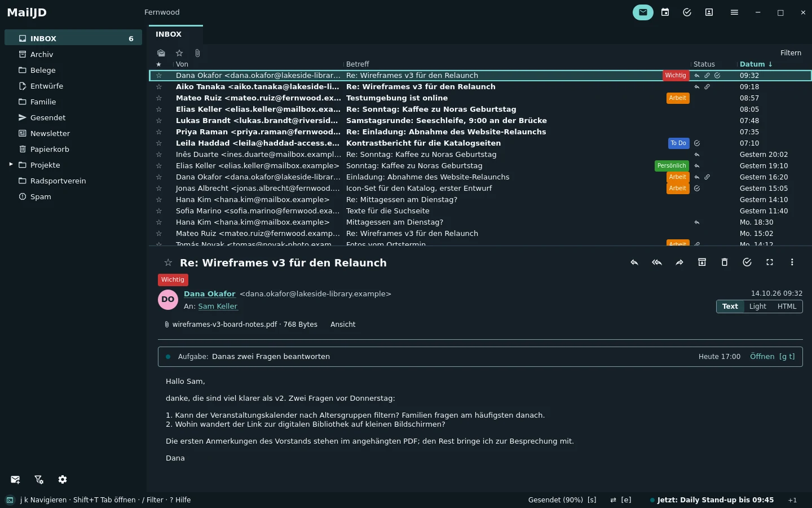This screenshot has height=508, width=812.
Task: Archive the open message
Action: [702, 262]
